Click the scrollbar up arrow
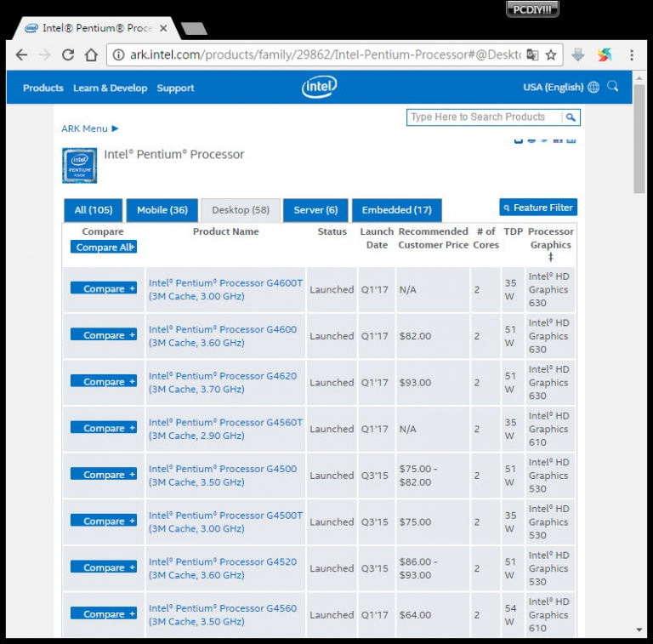The width and height of the screenshot is (653, 644). 639,78
